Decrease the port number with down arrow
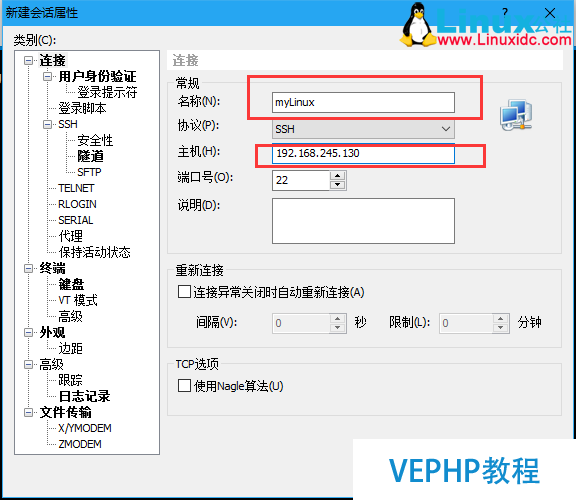The image size is (576, 500). coord(338,185)
